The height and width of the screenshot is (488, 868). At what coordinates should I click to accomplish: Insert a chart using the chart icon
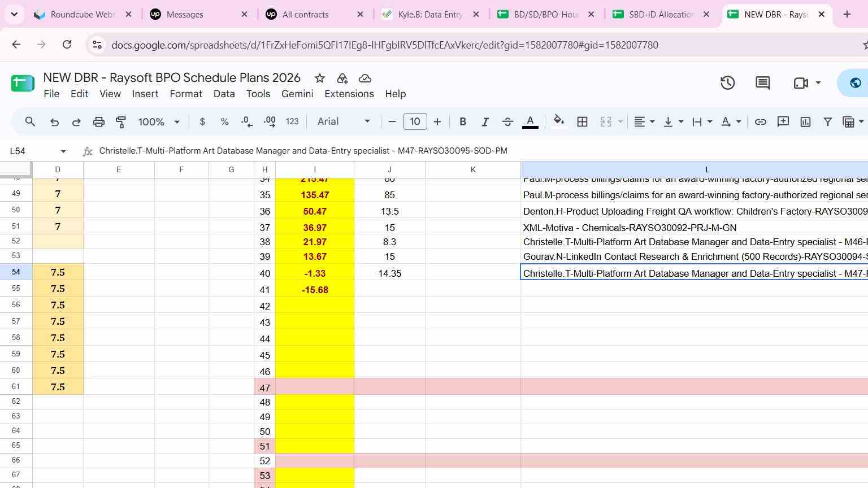(x=805, y=121)
